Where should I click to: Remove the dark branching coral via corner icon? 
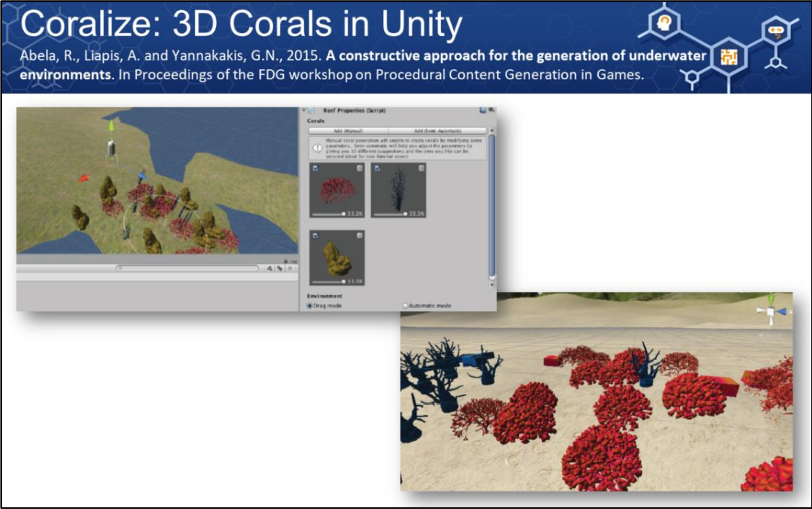point(421,168)
